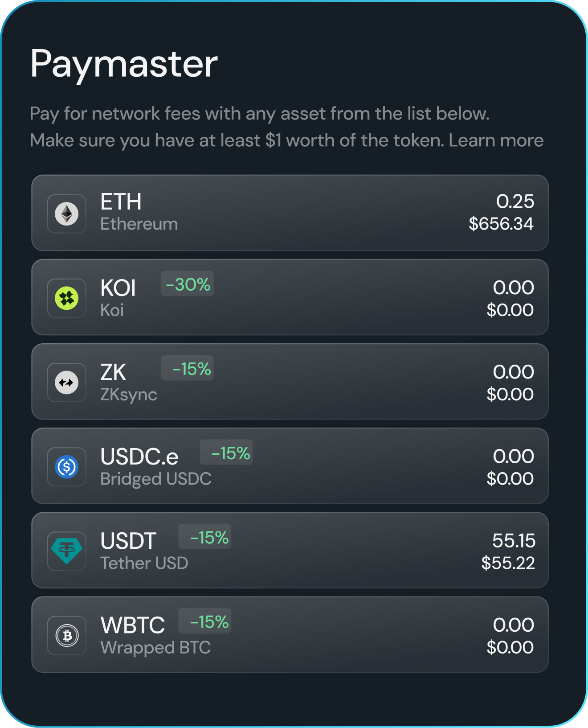Choose WBTC Wrapped BTC row
The image size is (588, 728).
tap(290, 634)
